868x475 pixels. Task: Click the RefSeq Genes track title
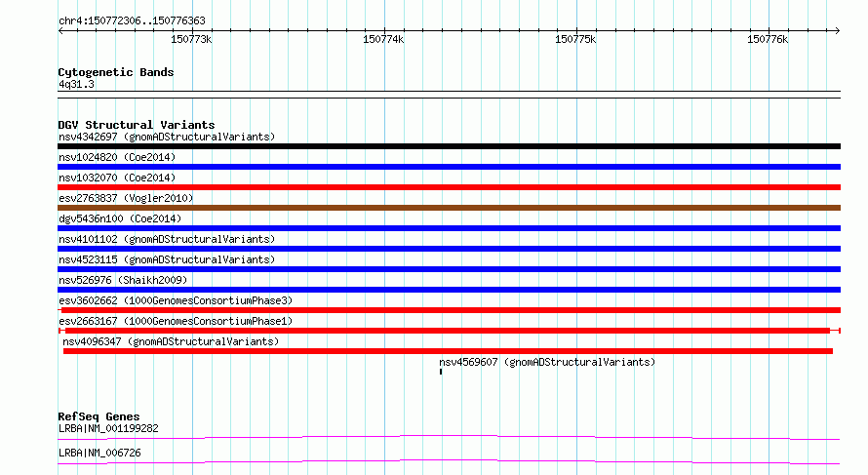(x=99, y=416)
